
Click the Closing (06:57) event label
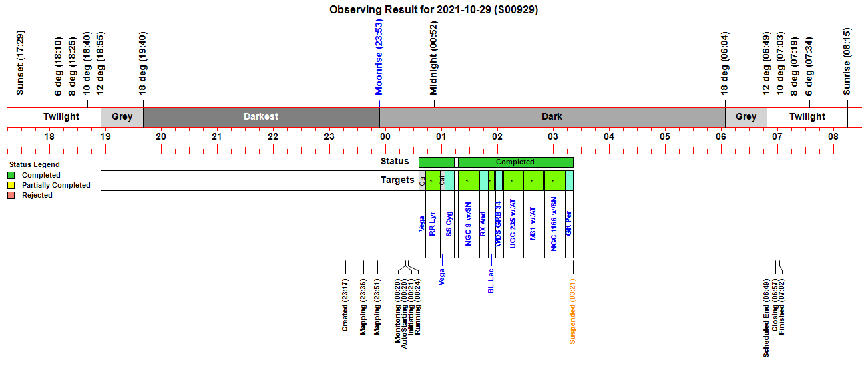click(x=775, y=305)
